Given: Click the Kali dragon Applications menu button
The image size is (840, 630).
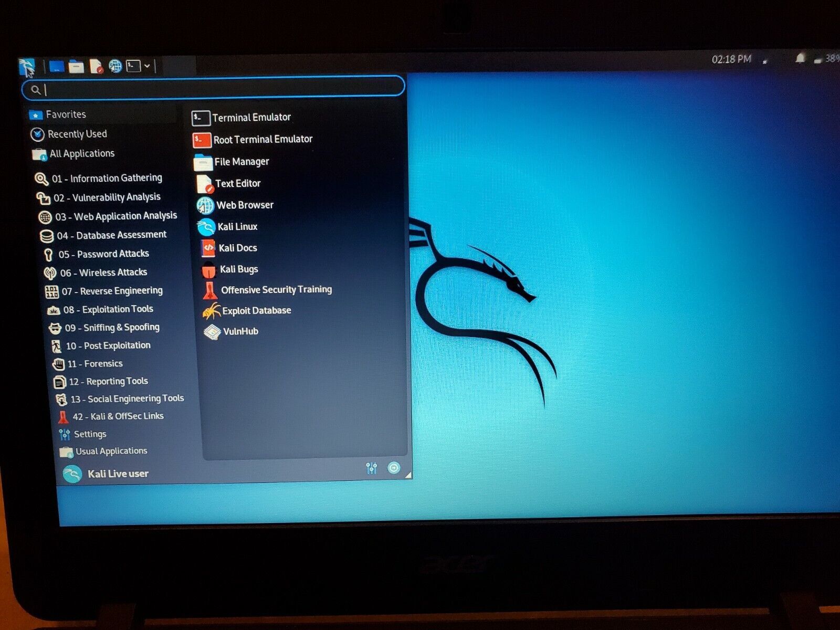Looking at the screenshot, I should point(26,67).
